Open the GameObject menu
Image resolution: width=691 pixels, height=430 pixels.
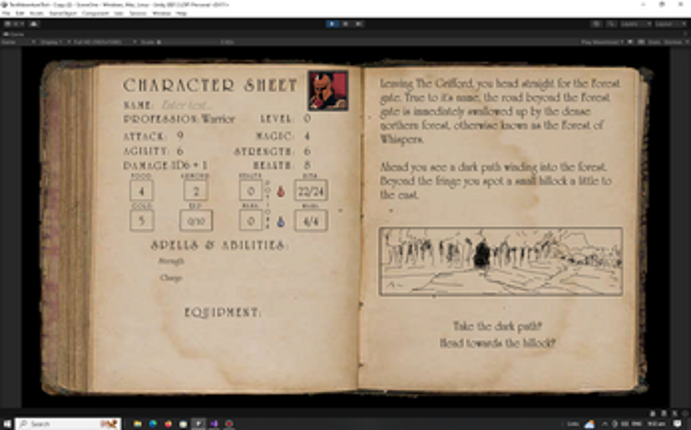(x=63, y=14)
